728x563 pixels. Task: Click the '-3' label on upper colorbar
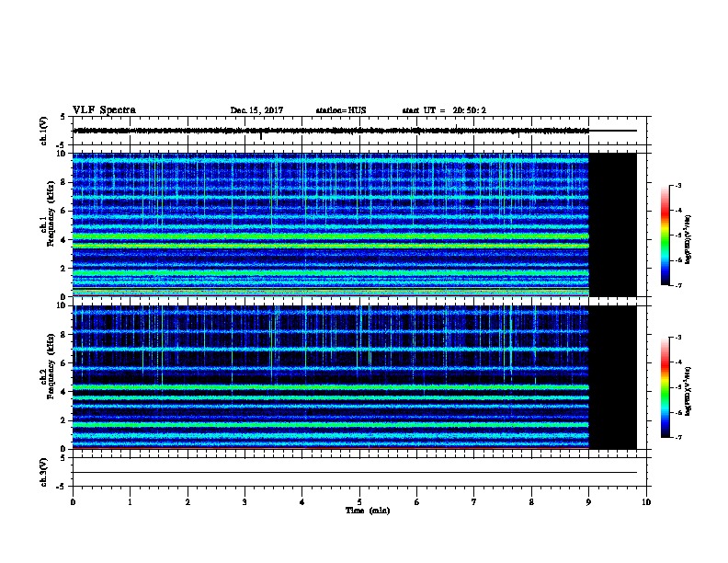(x=677, y=185)
